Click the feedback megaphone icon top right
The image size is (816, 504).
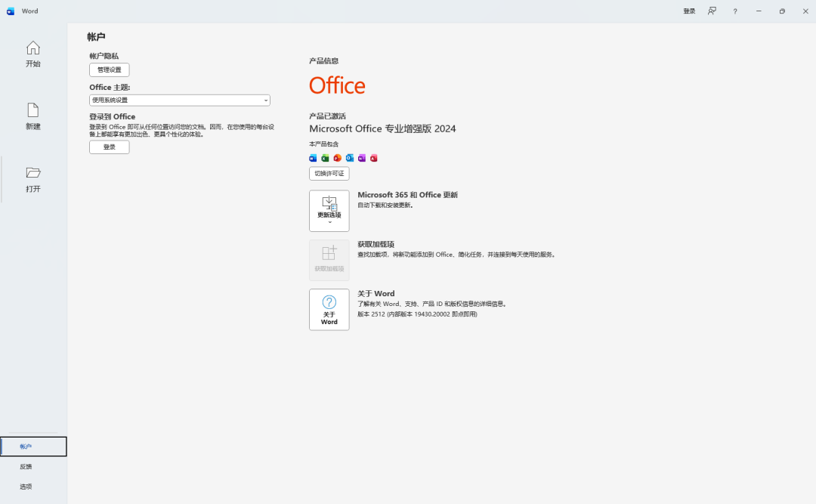[x=712, y=11]
